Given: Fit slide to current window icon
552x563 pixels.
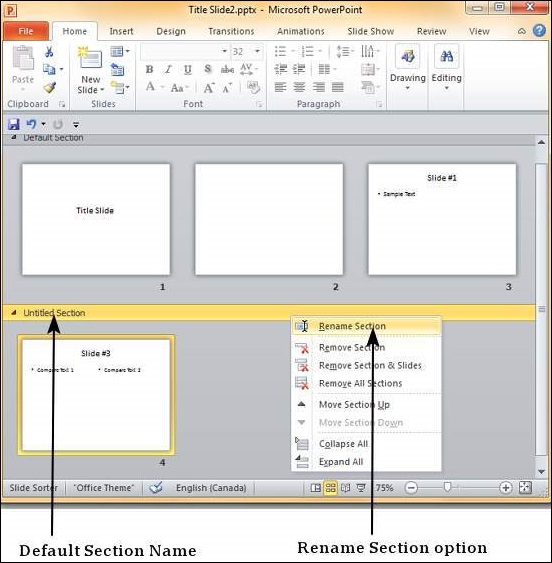Looking at the screenshot, I should pos(525,488).
